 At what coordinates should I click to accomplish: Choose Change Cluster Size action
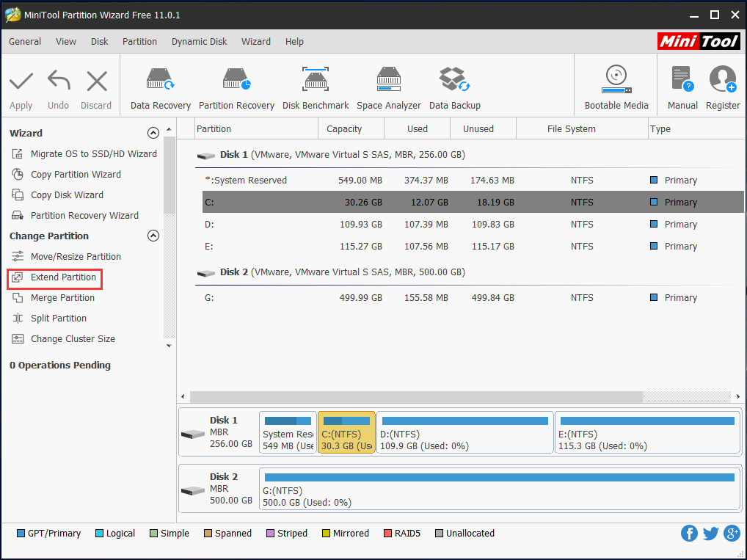coord(63,339)
